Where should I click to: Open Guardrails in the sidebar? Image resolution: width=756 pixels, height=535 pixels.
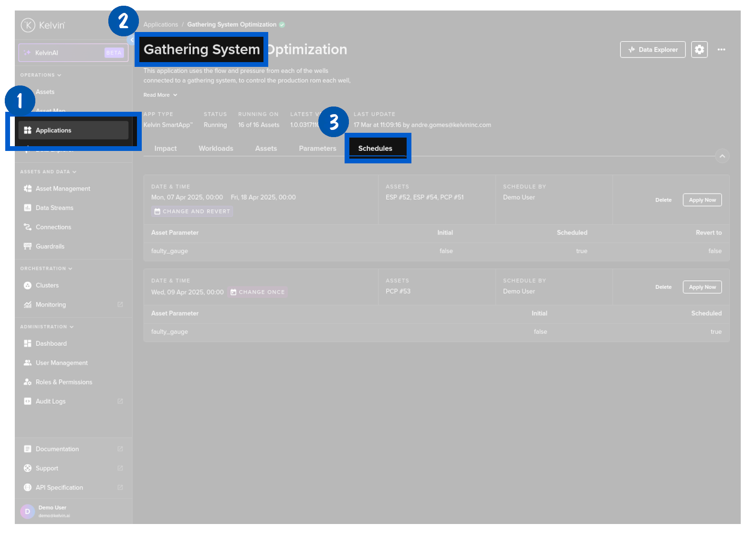tap(50, 246)
